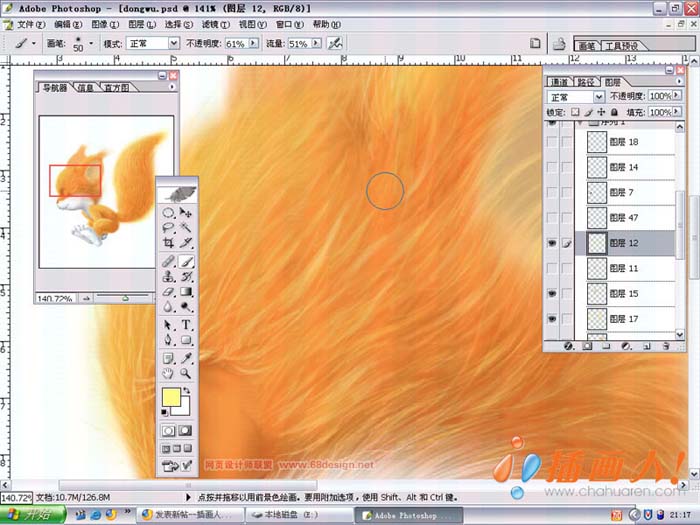This screenshot has height=525, width=700.
Task: Switch to Quick Mask mode
Action: pyautogui.click(x=185, y=430)
